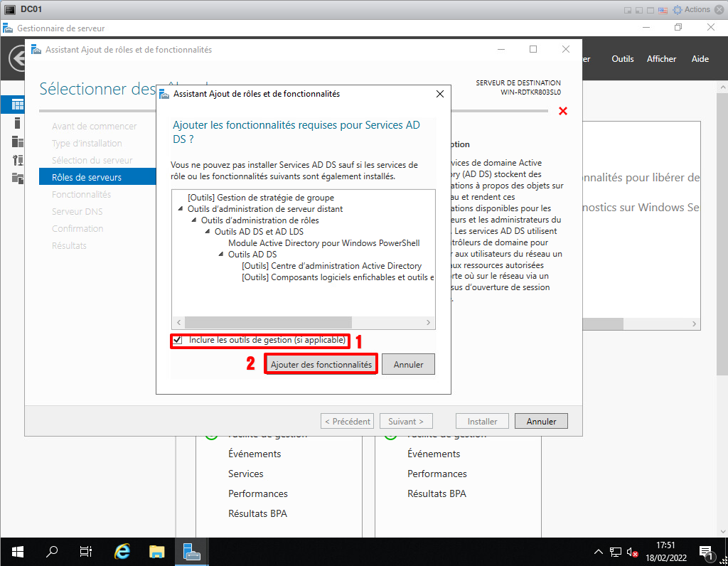The image size is (728, 566).
Task: Check 'Inclure les outils de gestion' checkbox
Action: [178, 341]
